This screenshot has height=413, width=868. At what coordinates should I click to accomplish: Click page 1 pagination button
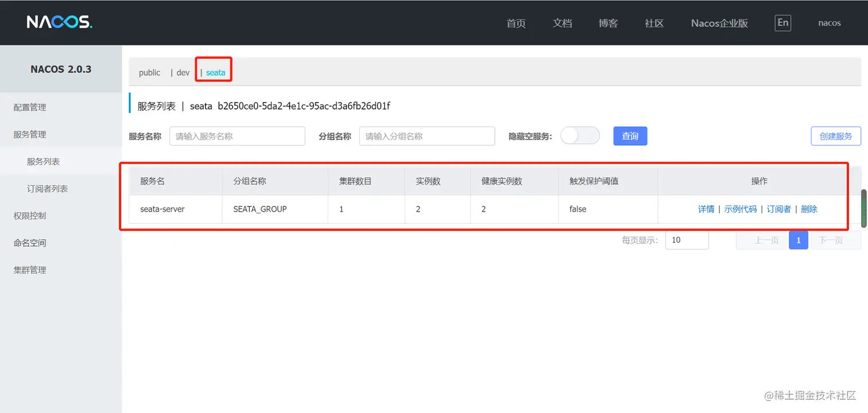799,240
